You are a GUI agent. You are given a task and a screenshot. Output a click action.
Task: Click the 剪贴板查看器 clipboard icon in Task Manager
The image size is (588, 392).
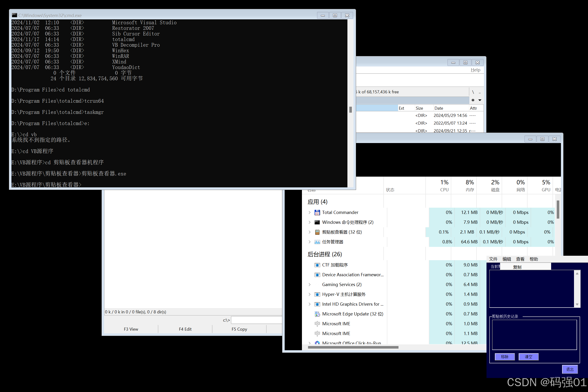point(317,232)
